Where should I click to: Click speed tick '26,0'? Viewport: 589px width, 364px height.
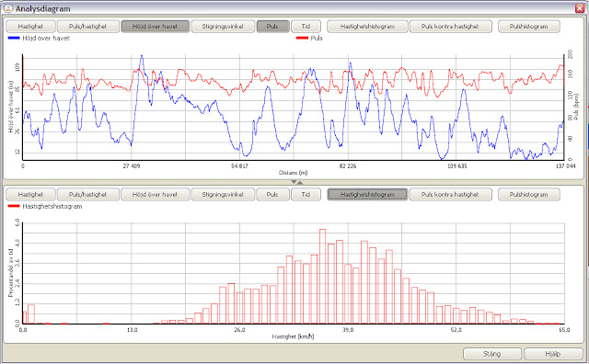239,330
